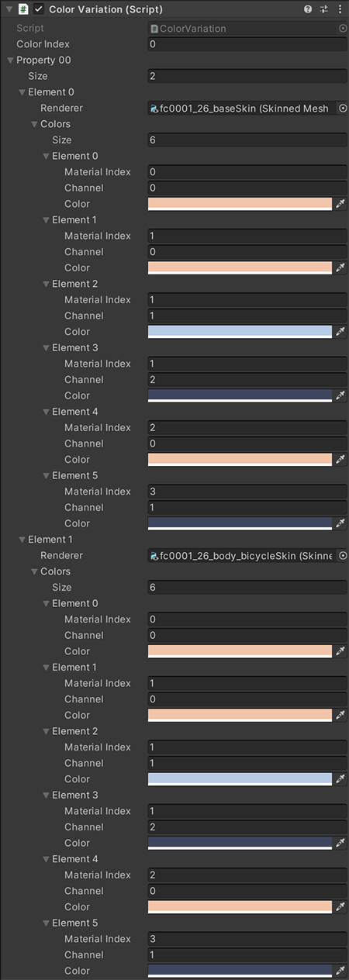Collapse the Element 1 entry containing the bicycleSkin renderer

[x=22, y=540]
